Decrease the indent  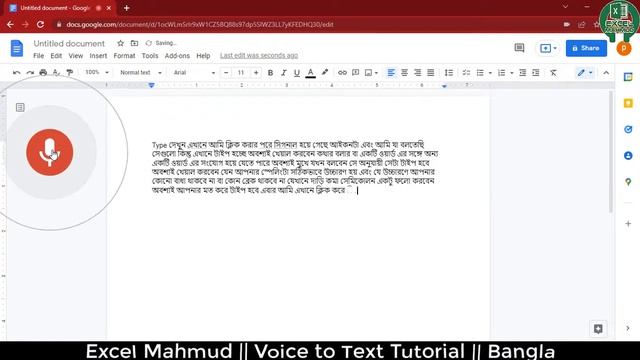coord(522,73)
